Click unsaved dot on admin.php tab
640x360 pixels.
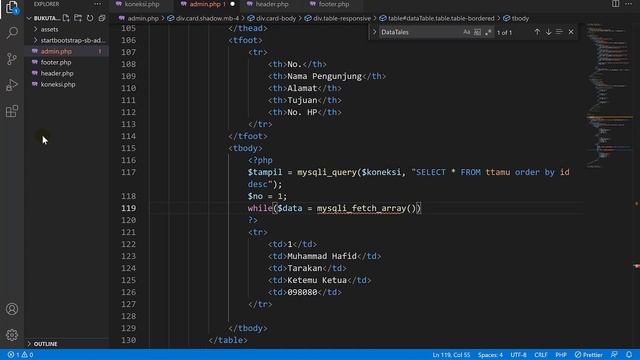point(232,4)
